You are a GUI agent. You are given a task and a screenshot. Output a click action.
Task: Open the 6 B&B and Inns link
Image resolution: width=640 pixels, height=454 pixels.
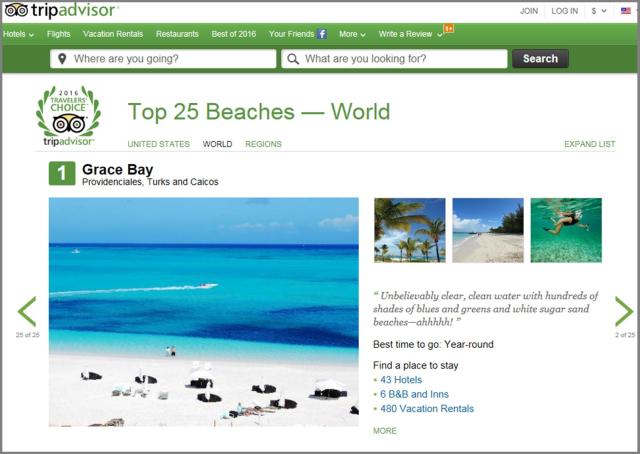pyautogui.click(x=414, y=394)
